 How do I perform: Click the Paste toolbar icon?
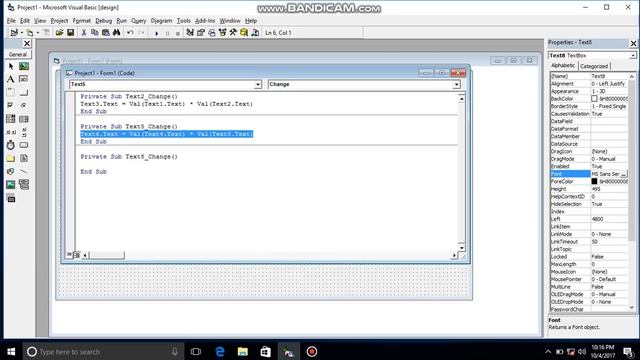[x=106, y=33]
